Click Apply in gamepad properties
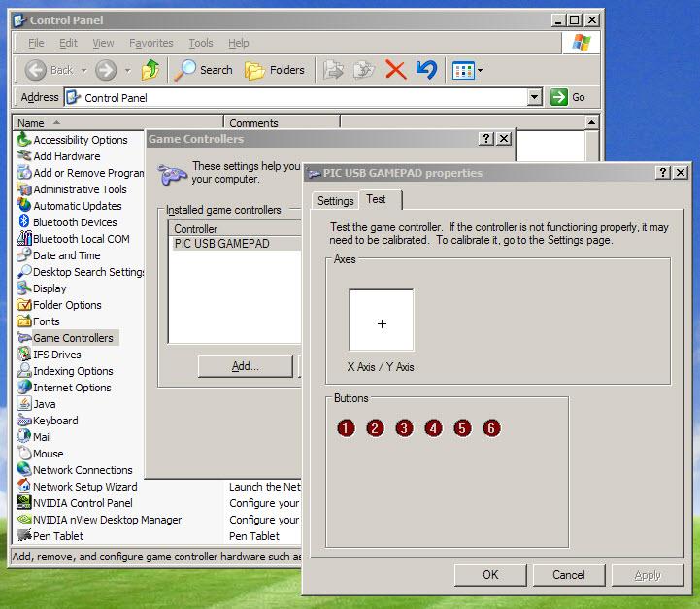 tap(648, 575)
